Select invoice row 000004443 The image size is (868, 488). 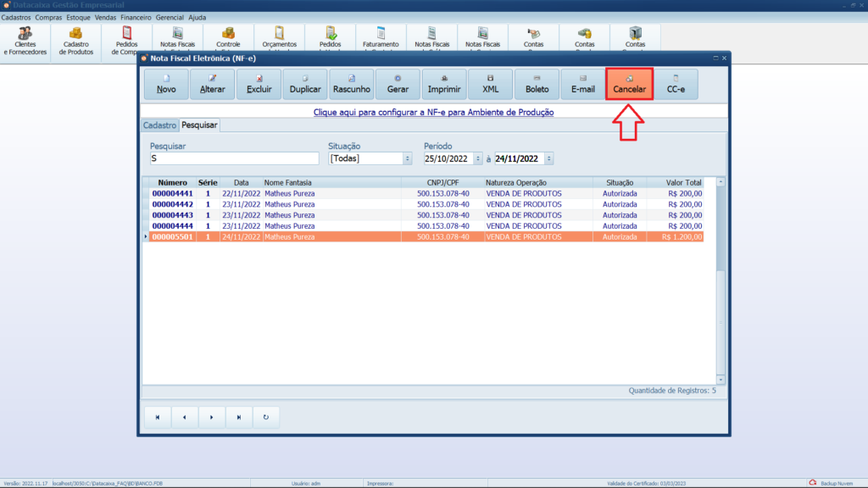point(172,215)
